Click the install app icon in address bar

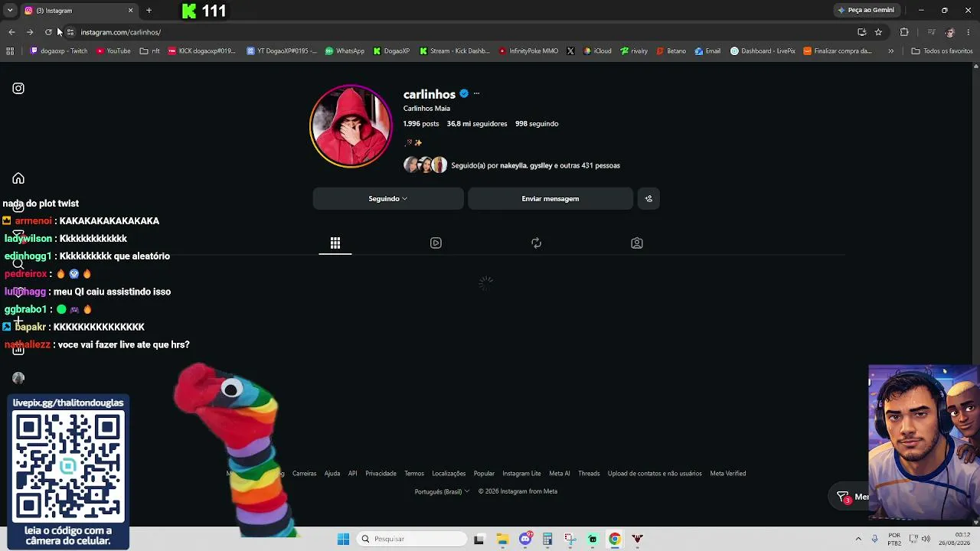click(x=862, y=32)
